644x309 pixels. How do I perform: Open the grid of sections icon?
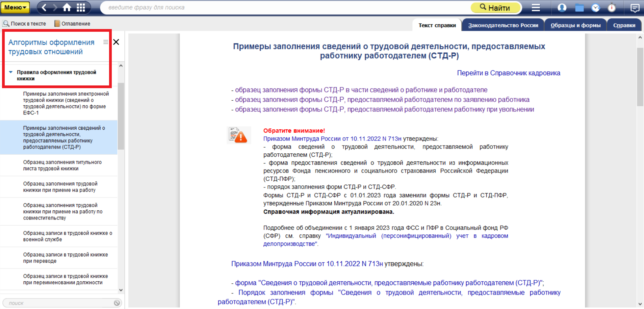click(81, 7)
